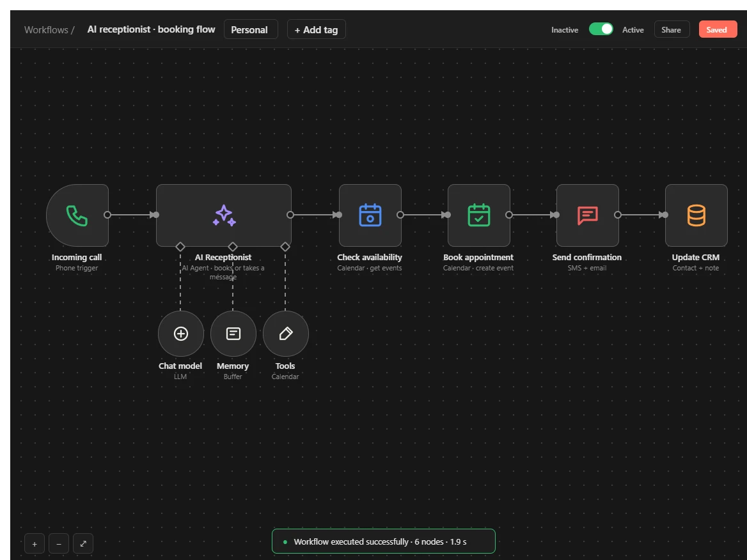This screenshot has height=560, width=747.
Task: Open the Memory buffer sub-node
Action: click(x=233, y=334)
